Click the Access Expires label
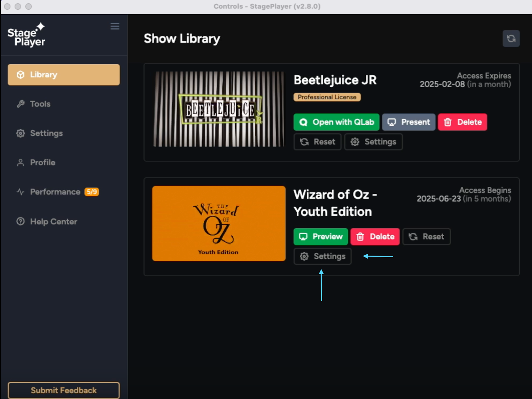 (484, 76)
